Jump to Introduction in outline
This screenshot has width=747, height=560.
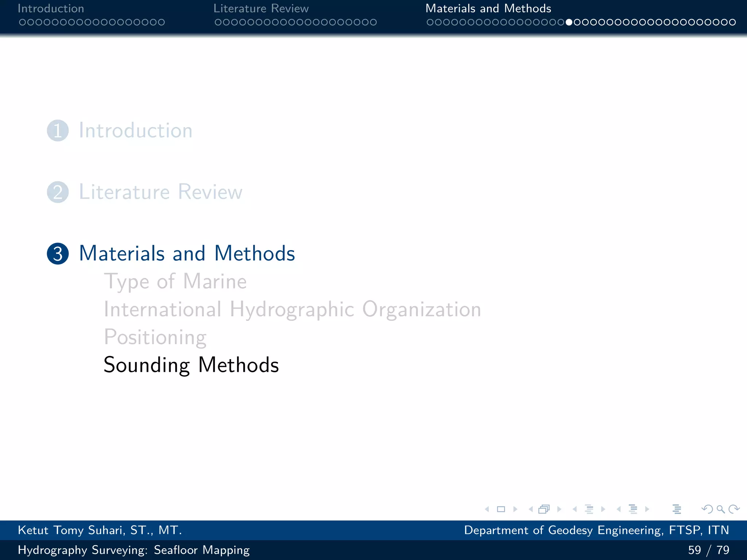coord(136,131)
